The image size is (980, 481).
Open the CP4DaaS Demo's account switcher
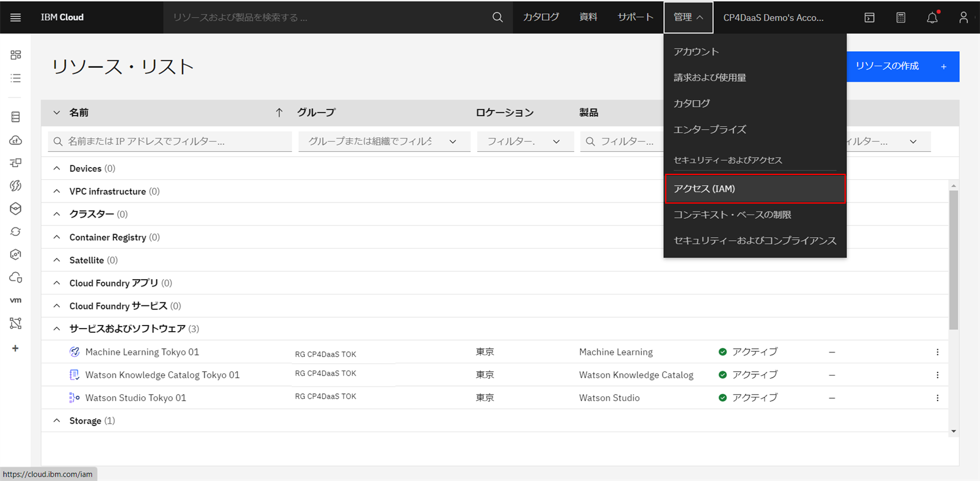coord(773,17)
